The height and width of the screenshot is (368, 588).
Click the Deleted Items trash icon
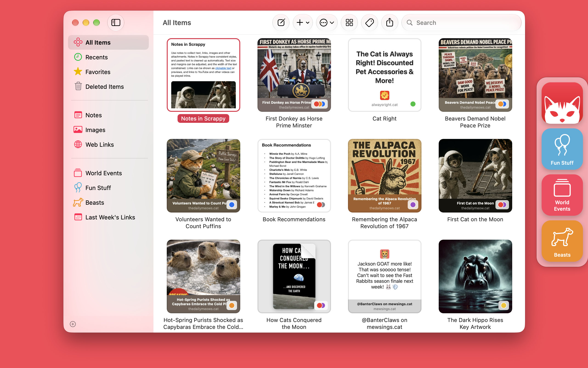tap(78, 86)
